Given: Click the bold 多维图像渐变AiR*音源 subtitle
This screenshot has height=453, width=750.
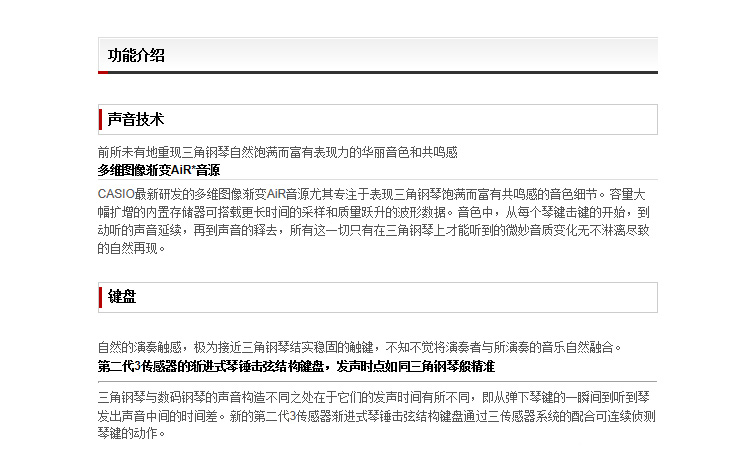Looking at the screenshot, I should (159, 170).
